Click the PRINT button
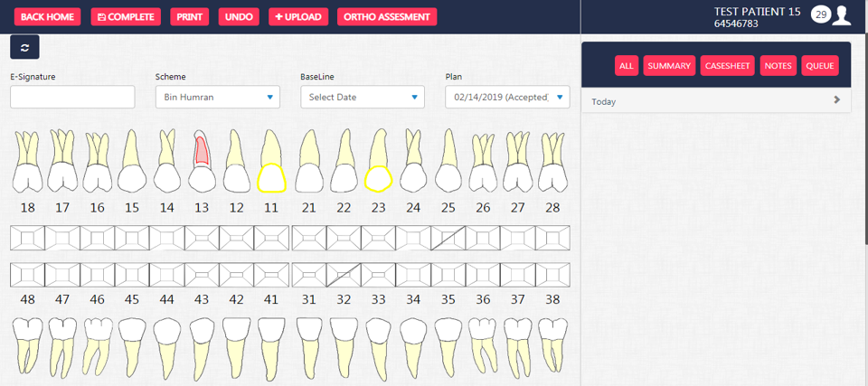This screenshot has height=386, width=868. tap(189, 16)
